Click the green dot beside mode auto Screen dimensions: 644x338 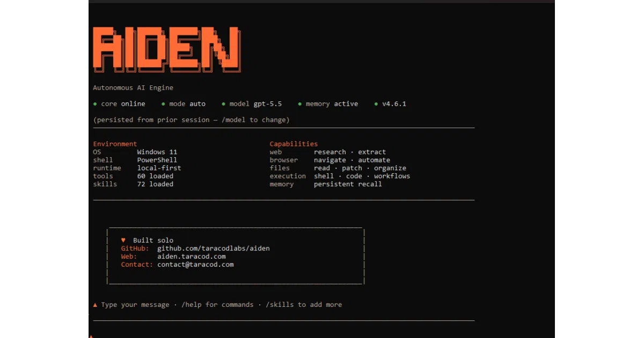[x=163, y=104]
